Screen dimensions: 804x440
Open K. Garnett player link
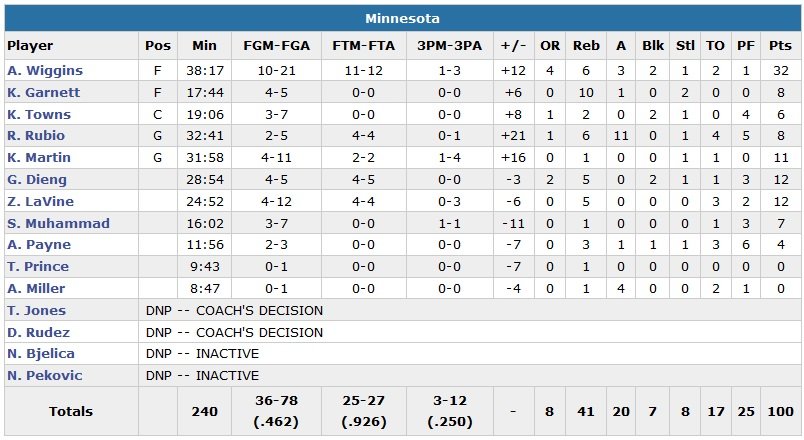(x=44, y=93)
